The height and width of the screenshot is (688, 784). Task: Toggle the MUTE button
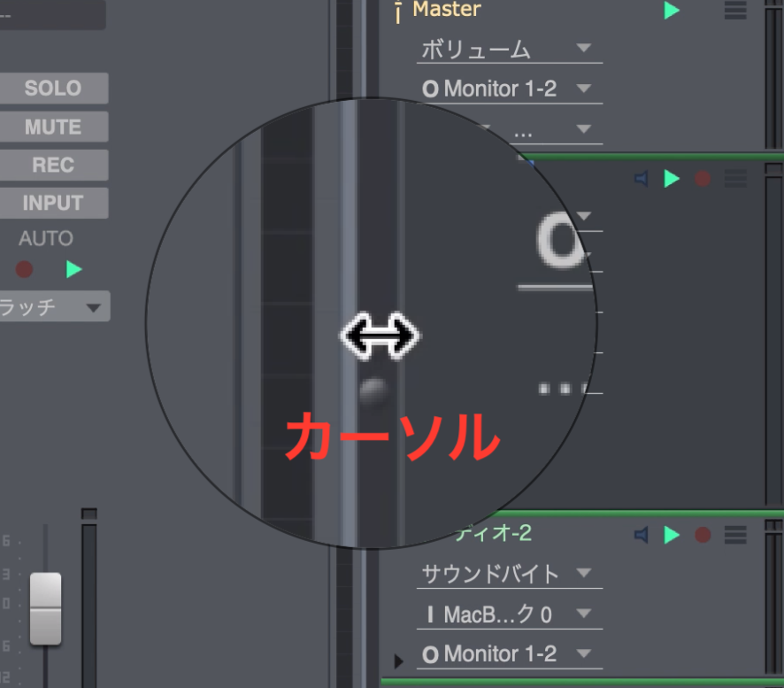coord(53,127)
